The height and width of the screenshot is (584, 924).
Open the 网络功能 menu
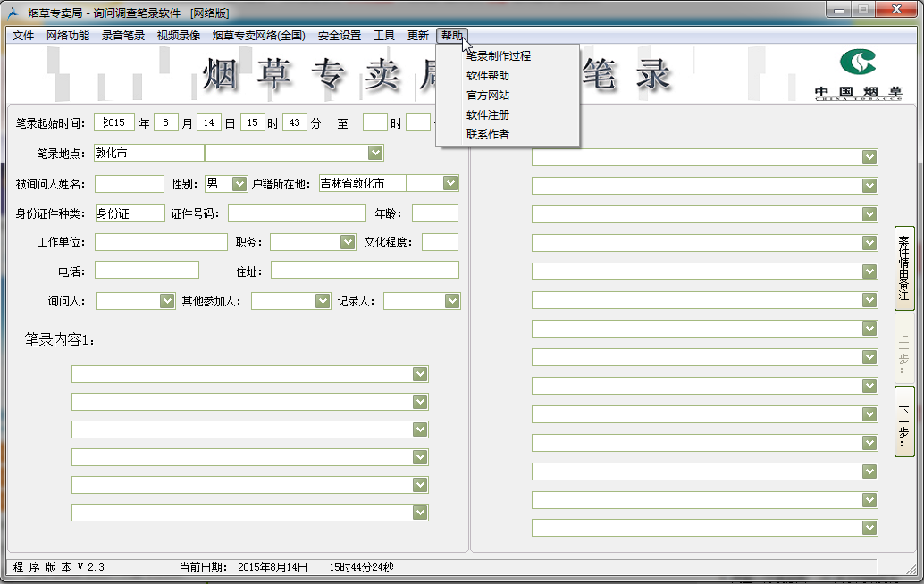[68, 36]
